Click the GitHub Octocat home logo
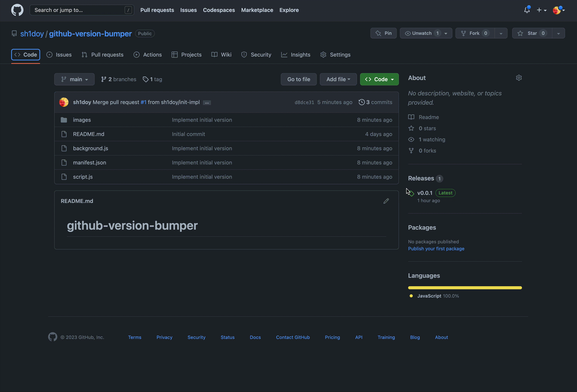The width and height of the screenshot is (577, 392). click(17, 10)
